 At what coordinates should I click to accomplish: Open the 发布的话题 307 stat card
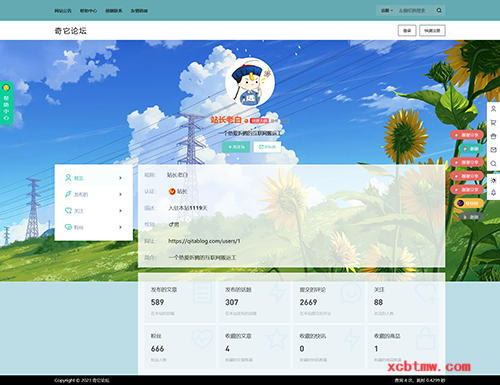click(x=254, y=301)
